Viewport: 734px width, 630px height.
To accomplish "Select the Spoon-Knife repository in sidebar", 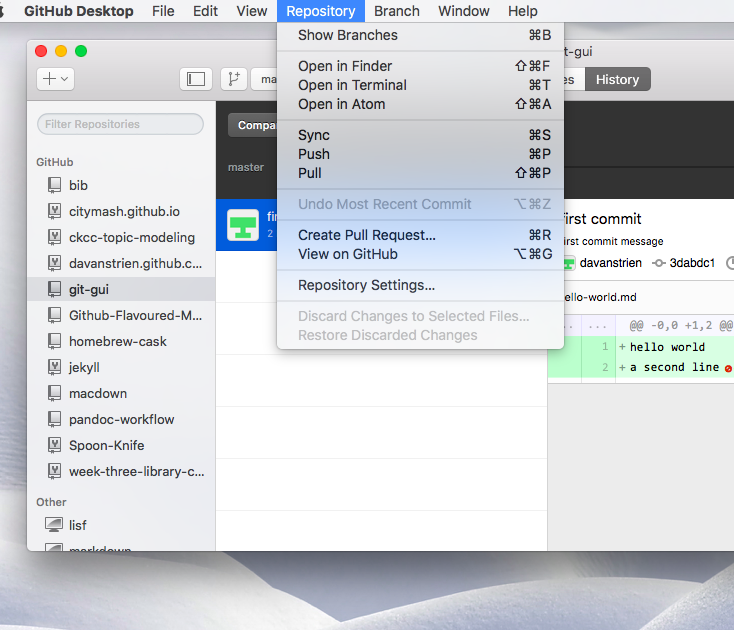I will coord(106,445).
